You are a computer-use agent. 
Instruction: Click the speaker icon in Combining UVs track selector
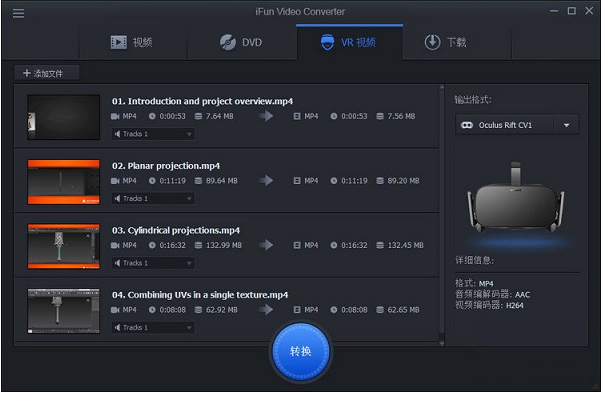pos(117,327)
